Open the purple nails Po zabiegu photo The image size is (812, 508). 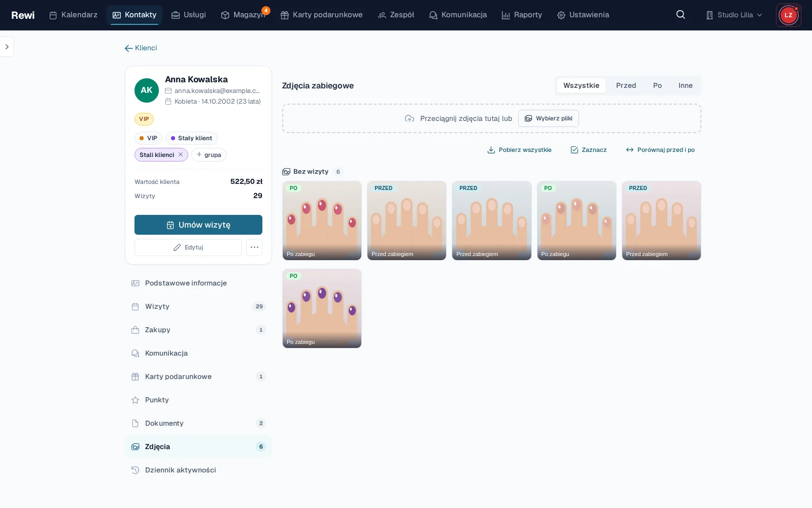[322, 308]
